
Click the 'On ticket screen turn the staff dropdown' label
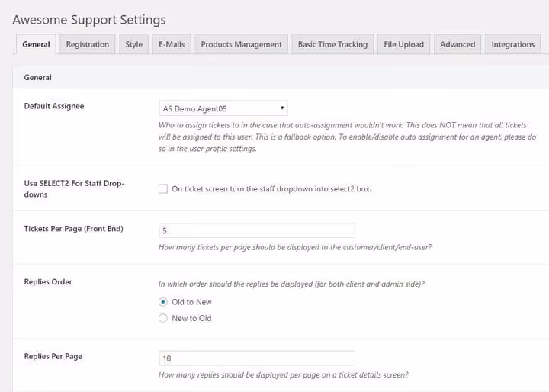(271, 189)
